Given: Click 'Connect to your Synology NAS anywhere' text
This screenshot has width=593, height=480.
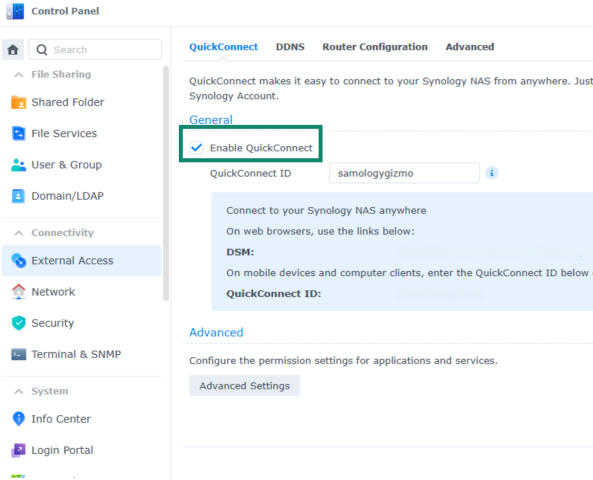Looking at the screenshot, I should 326,211.
